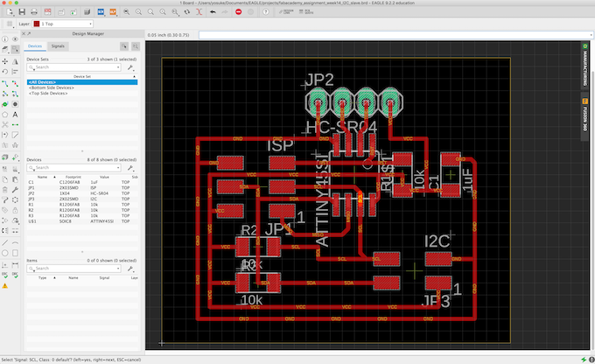Select the Text tool (letter A)
595x364 pixels.
click(17, 114)
